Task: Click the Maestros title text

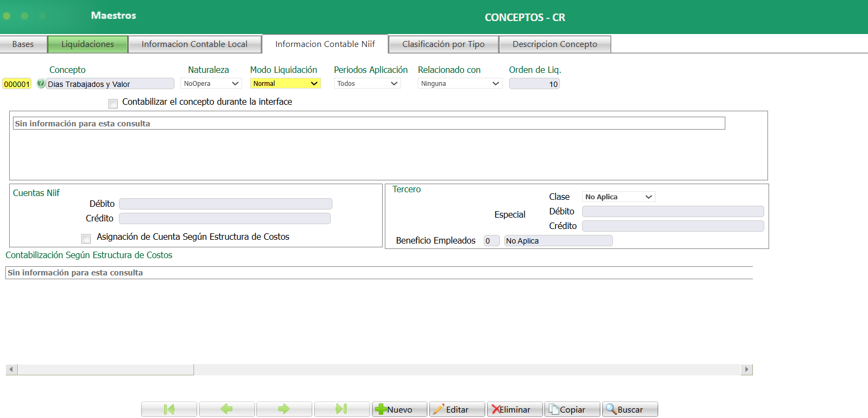Action: pyautogui.click(x=113, y=16)
